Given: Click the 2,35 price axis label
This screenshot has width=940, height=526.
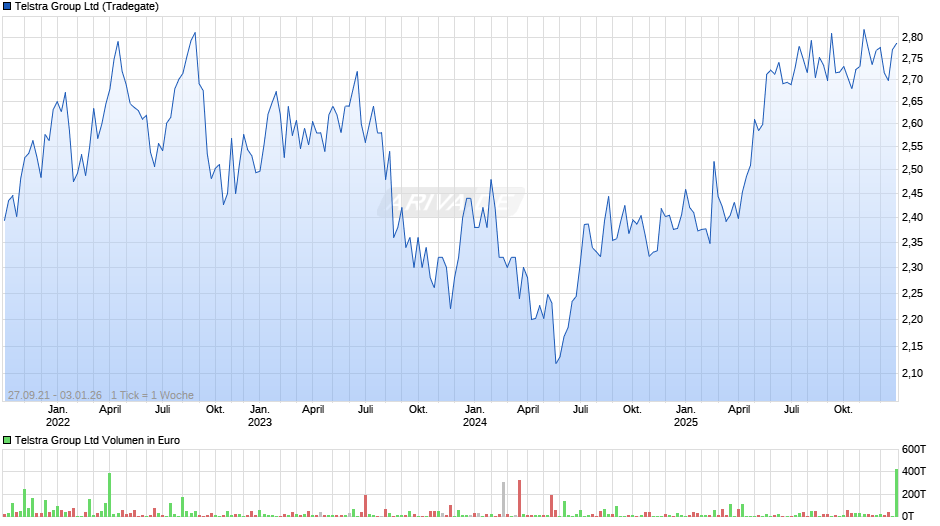Looking at the screenshot, I should (912, 242).
